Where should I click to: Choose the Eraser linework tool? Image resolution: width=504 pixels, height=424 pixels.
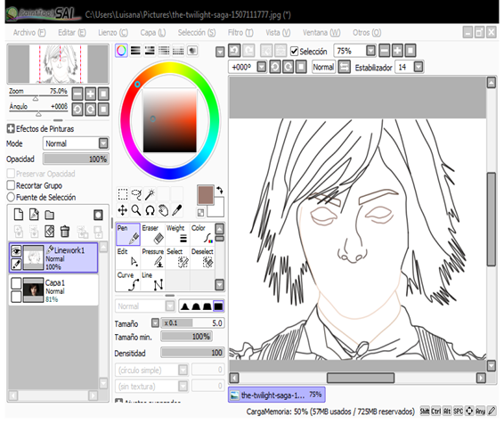coord(153,234)
